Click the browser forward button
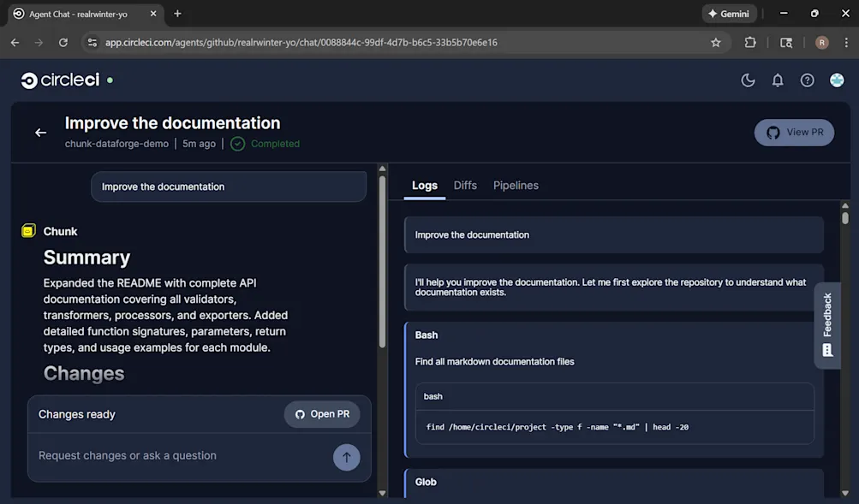The image size is (859, 504). point(39,43)
